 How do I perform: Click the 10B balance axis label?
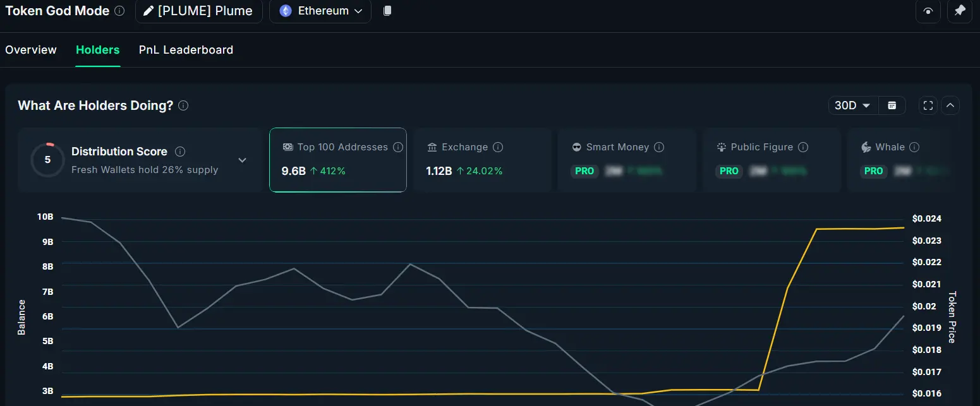point(45,217)
